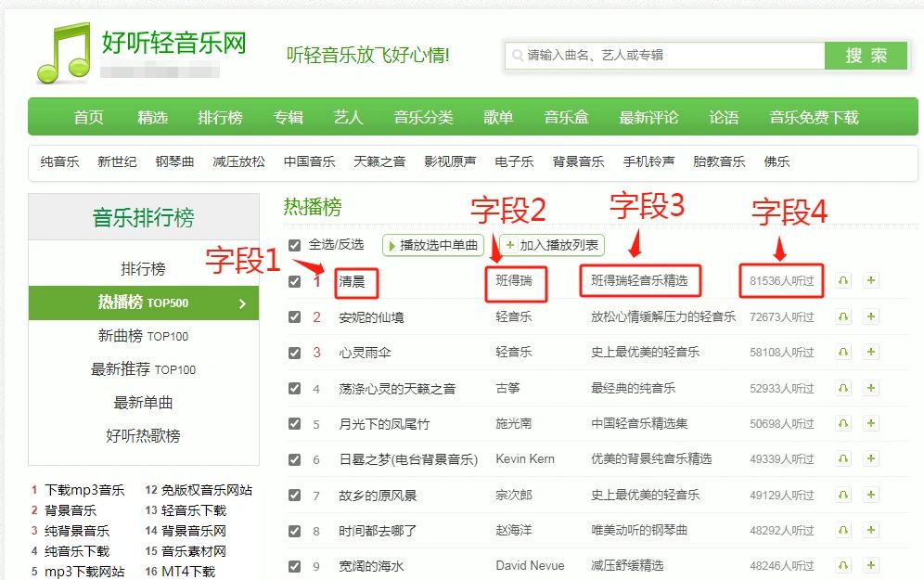Screen dimensions: 924x580
Task: Click the plus icon beside 故乡的原风景
Action: [x=870, y=494]
